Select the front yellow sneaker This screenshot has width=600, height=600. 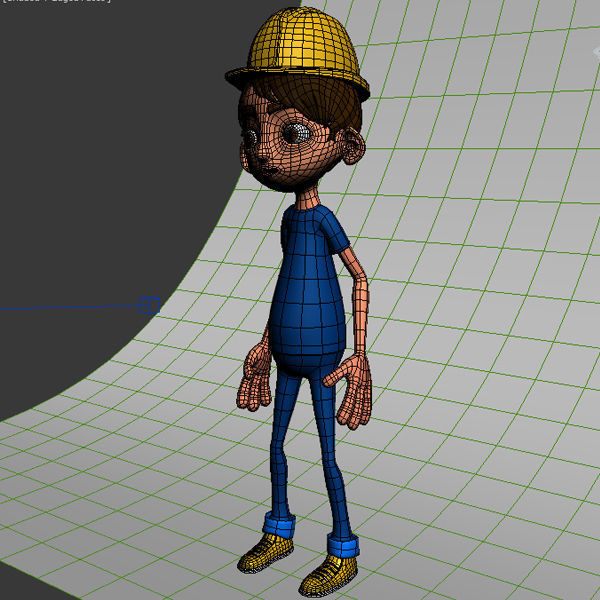[x=328, y=576]
